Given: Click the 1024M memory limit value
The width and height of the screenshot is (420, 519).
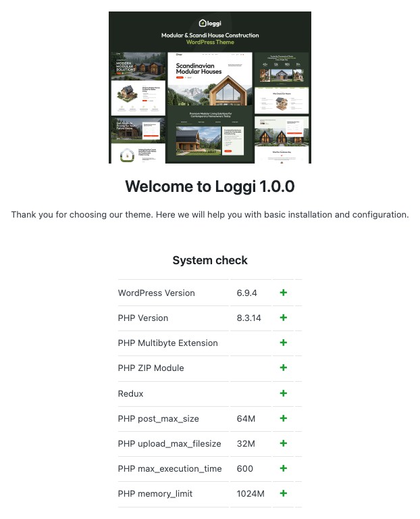Looking at the screenshot, I should [x=250, y=494].
